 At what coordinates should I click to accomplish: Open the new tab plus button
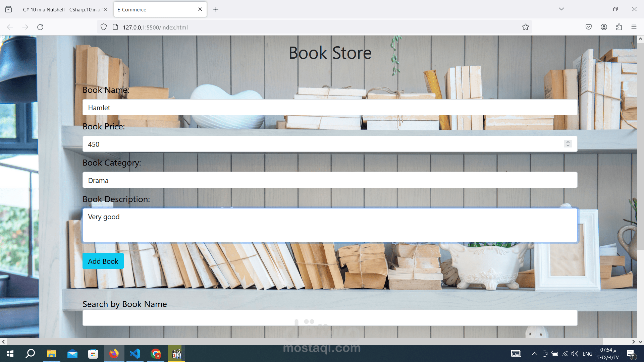click(216, 9)
